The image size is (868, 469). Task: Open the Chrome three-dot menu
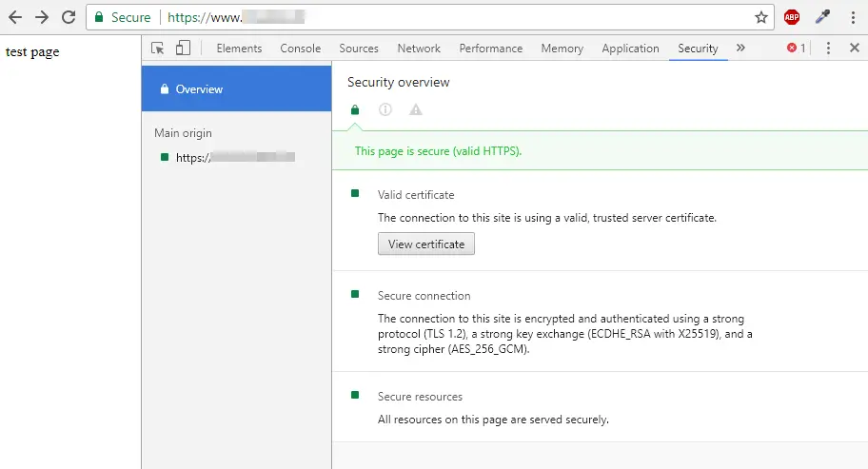[853, 17]
